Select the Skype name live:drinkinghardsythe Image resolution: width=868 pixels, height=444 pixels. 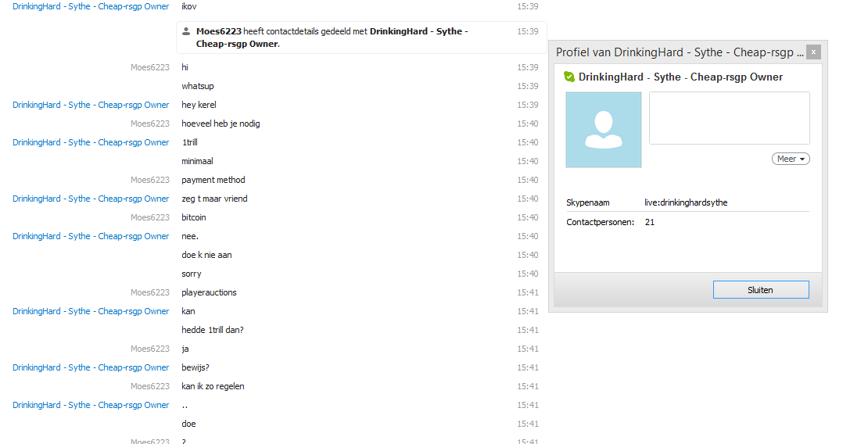pyautogui.click(x=686, y=202)
